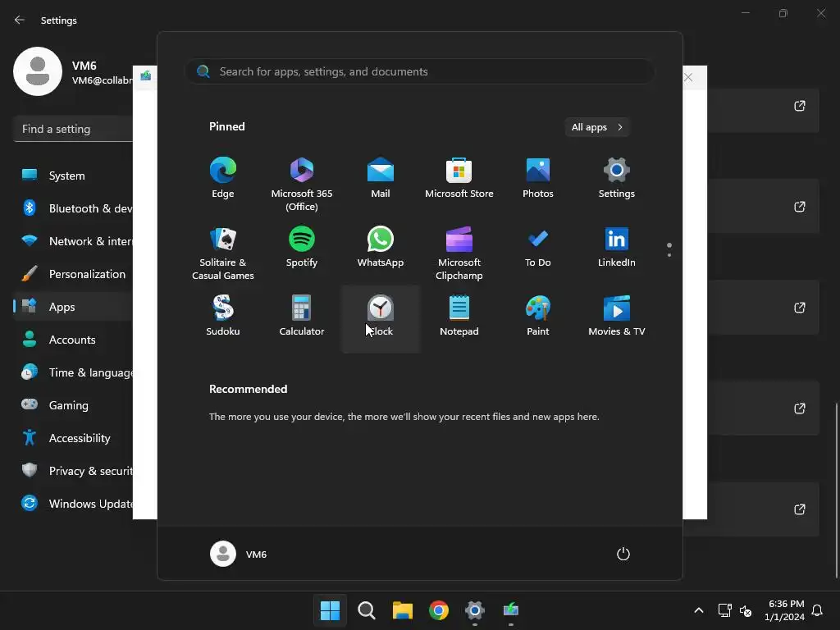Launch WhatsApp pinned app

[381, 248]
